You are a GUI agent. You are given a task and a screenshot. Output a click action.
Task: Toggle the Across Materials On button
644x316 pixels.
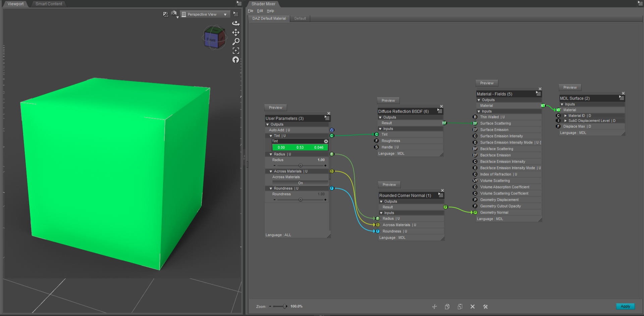(x=300, y=183)
